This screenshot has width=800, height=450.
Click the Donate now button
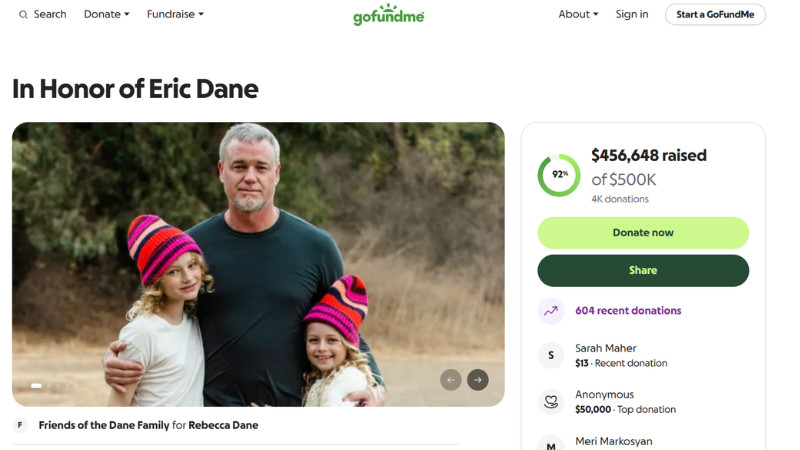coord(643,233)
